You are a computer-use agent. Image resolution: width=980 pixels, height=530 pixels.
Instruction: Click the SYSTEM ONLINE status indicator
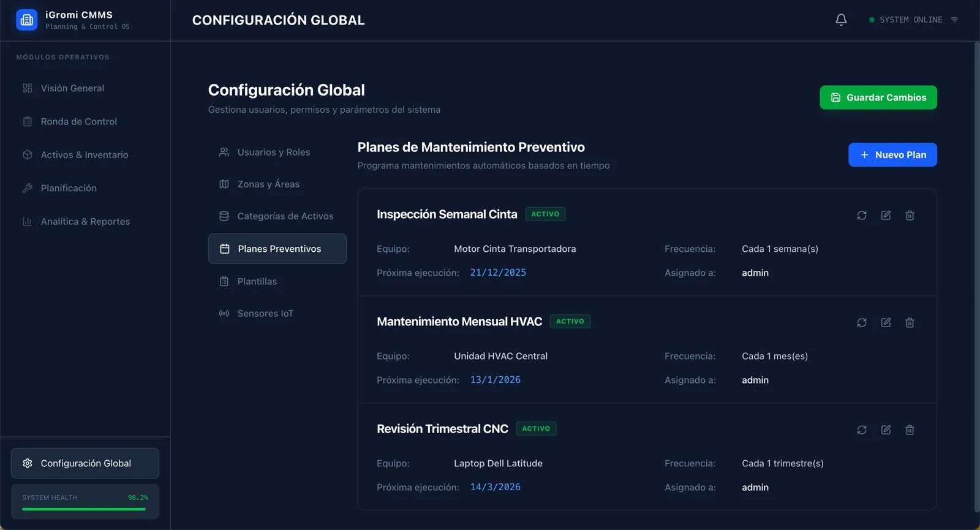coord(905,20)
